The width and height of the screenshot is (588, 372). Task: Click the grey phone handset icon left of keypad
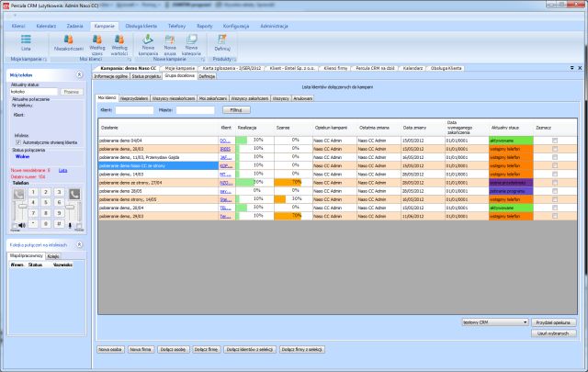pyautogui.click(x=18, y=194)
